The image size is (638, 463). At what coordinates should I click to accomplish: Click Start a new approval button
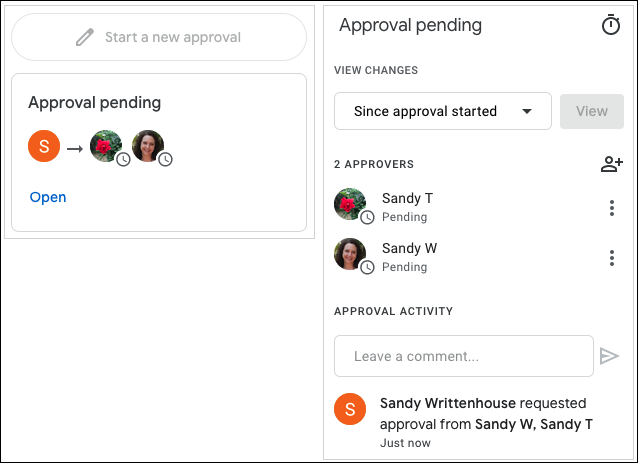click(159, 37)
